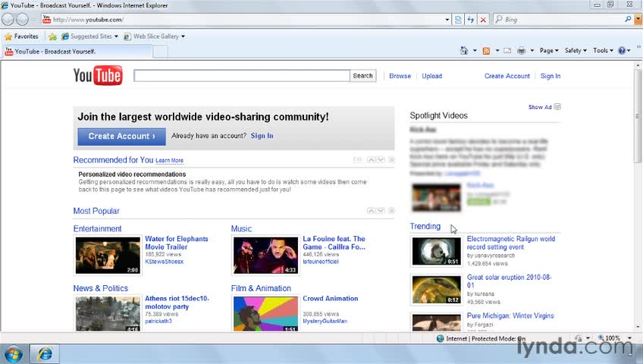Click the Show Ad icon
This screenshot has height=364, width=643.
[557, 107]
